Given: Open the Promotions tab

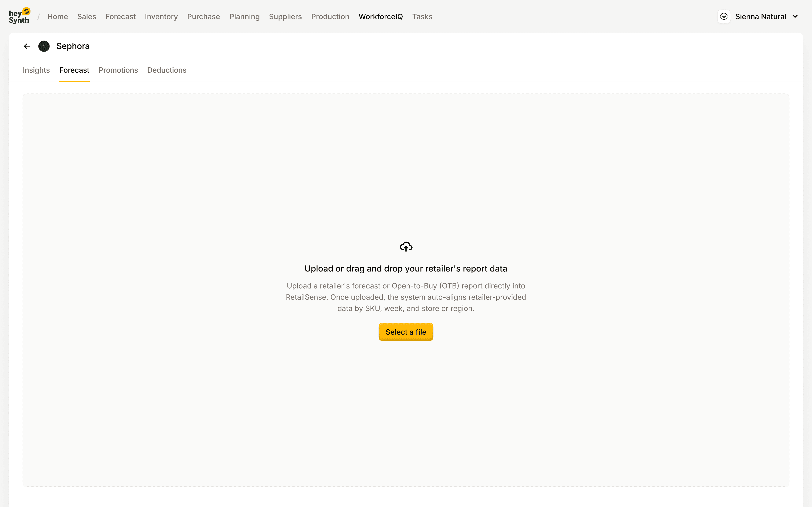Looking at the screenshot, I should click(118, 70).
